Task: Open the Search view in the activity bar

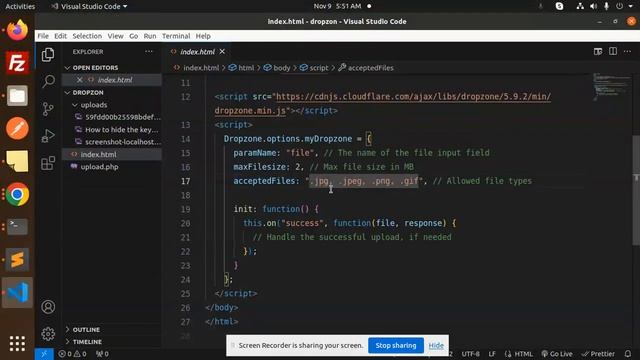Action: click(x=48, y=81)
